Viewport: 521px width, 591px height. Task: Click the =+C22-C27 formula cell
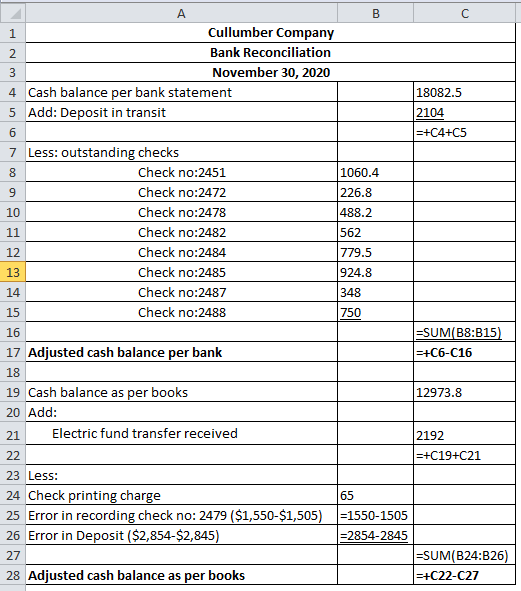click(x=464, y=575)
